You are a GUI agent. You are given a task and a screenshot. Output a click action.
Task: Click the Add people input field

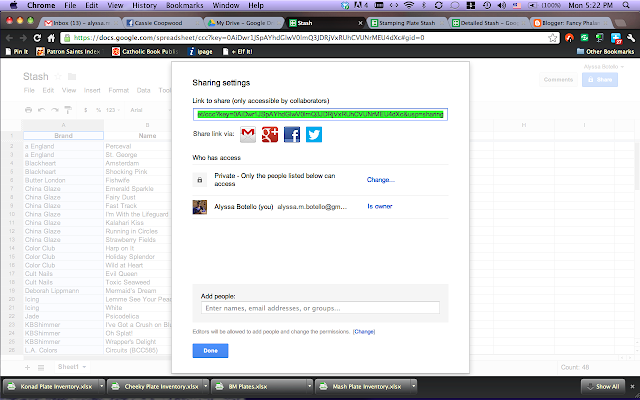pos(320,308)
